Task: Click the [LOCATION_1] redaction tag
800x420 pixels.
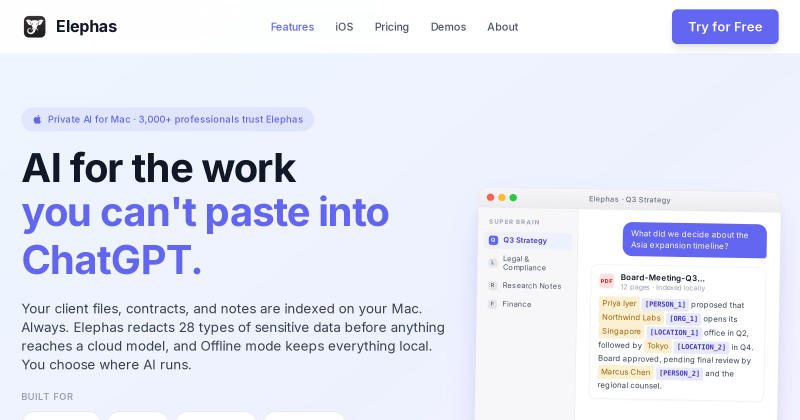Action: tap(674, 333)
